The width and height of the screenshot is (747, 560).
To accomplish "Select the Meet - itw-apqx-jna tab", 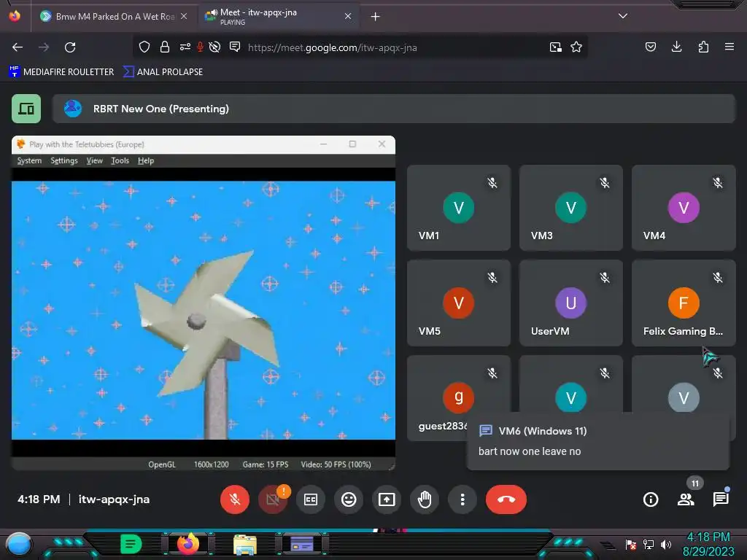I will [278, 17].
